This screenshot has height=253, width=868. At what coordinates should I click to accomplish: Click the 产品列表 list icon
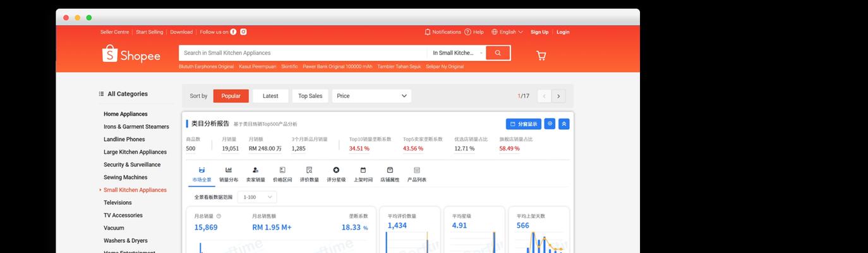click(x=417, y=170)
